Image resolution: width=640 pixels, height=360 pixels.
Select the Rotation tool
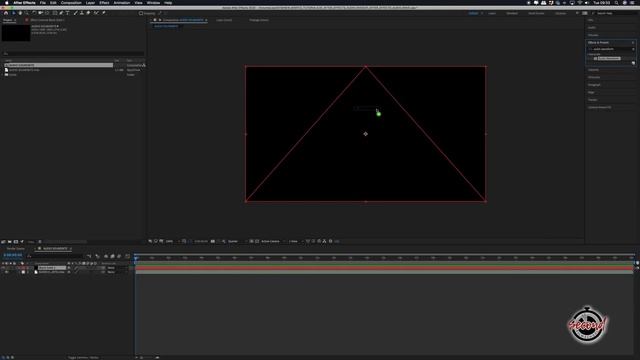[33, 13]
